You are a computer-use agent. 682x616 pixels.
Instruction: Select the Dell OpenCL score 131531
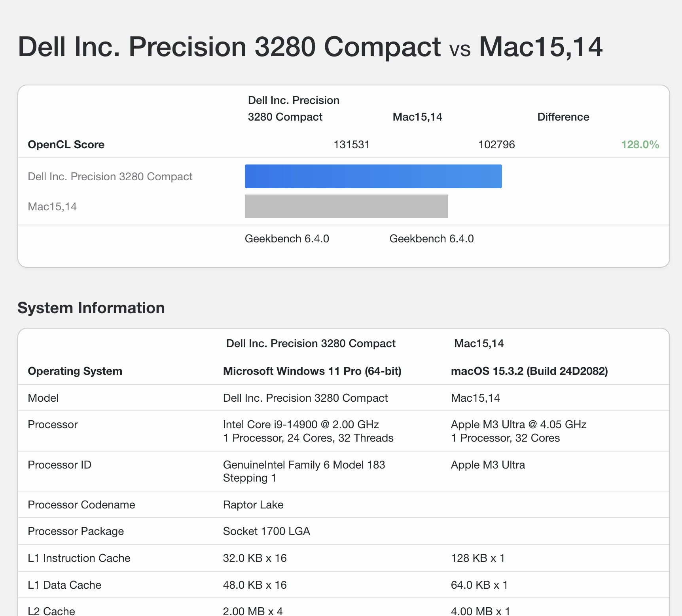tap(351, 145)
